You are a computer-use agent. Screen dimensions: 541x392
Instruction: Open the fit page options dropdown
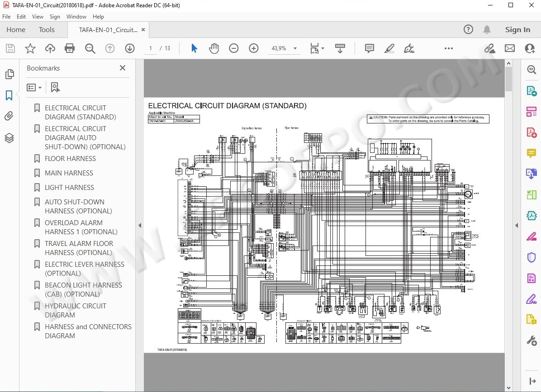point(317,48)
